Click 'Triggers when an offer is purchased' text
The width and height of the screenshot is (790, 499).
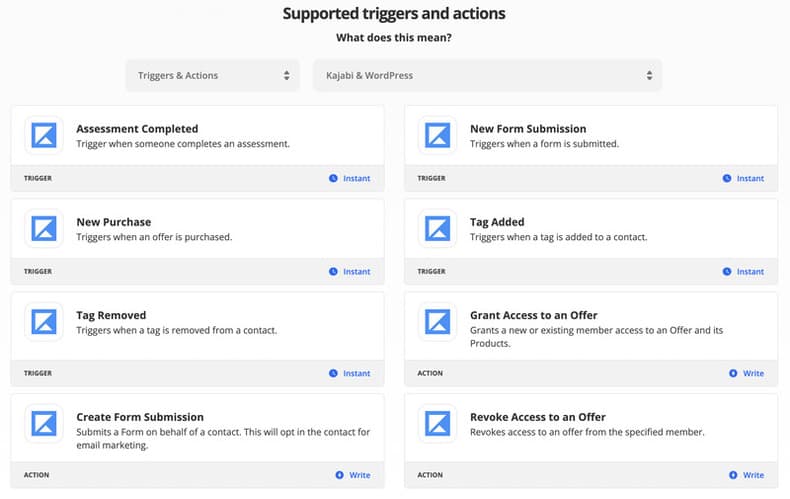pos(154,237)
